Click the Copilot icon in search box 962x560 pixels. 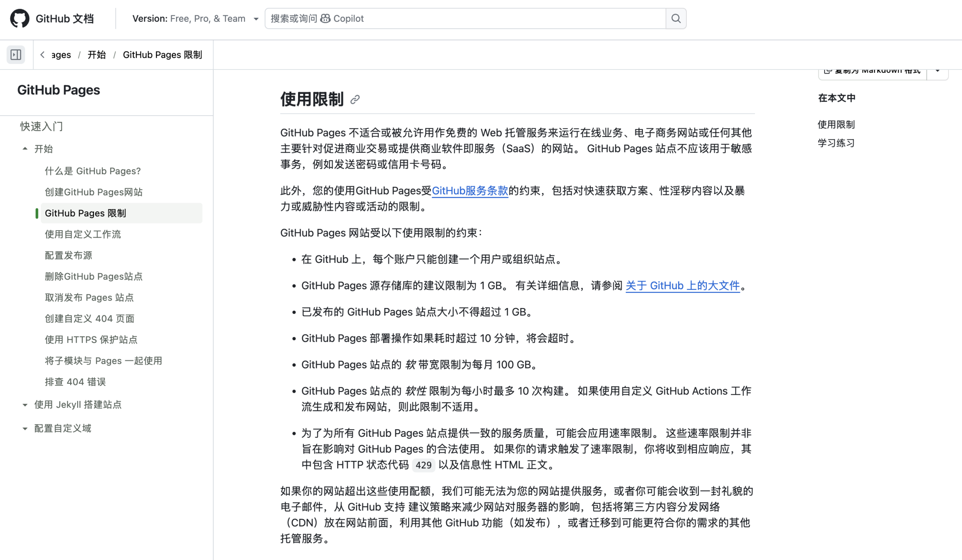[x=325, y=18]
